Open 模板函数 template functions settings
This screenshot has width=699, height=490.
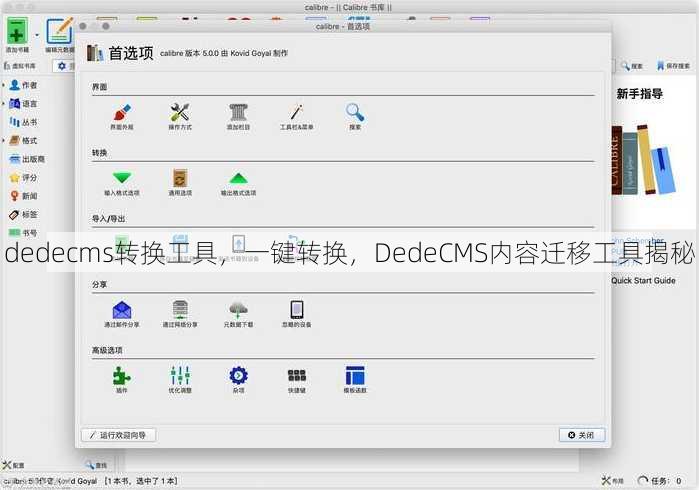pyautogui.click(x=355, y=380)
